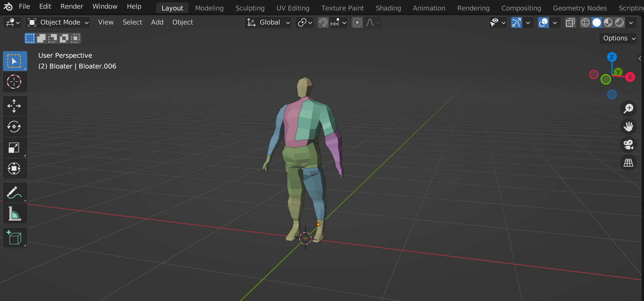Toggle snapping magnet on
This screenshot has width=644, height=301.
(x=323, y=22)
